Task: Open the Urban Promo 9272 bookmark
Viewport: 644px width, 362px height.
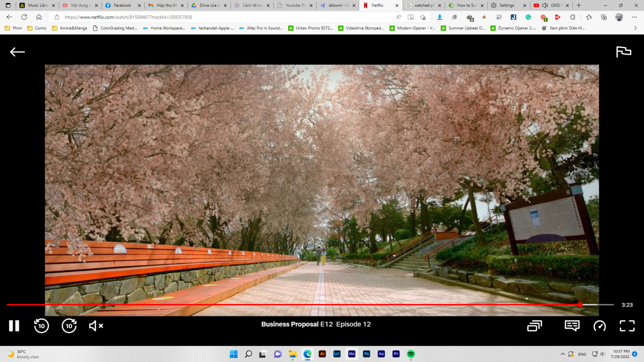Action: click(310, 28)
